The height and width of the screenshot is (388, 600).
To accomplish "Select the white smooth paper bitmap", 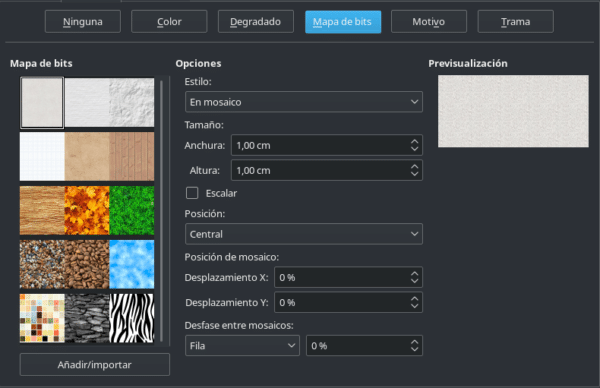I will tap(87, 103).
